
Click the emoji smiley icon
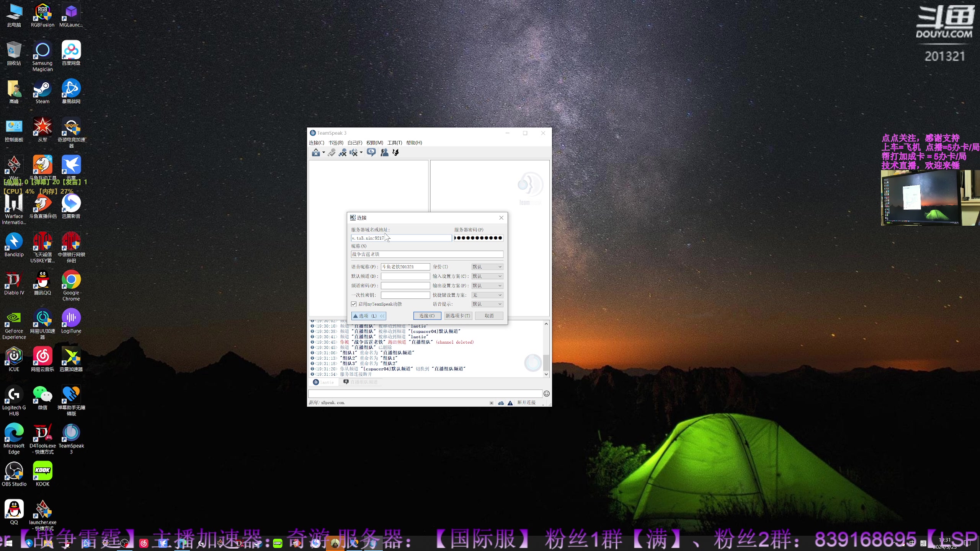[x=547, y=393]
